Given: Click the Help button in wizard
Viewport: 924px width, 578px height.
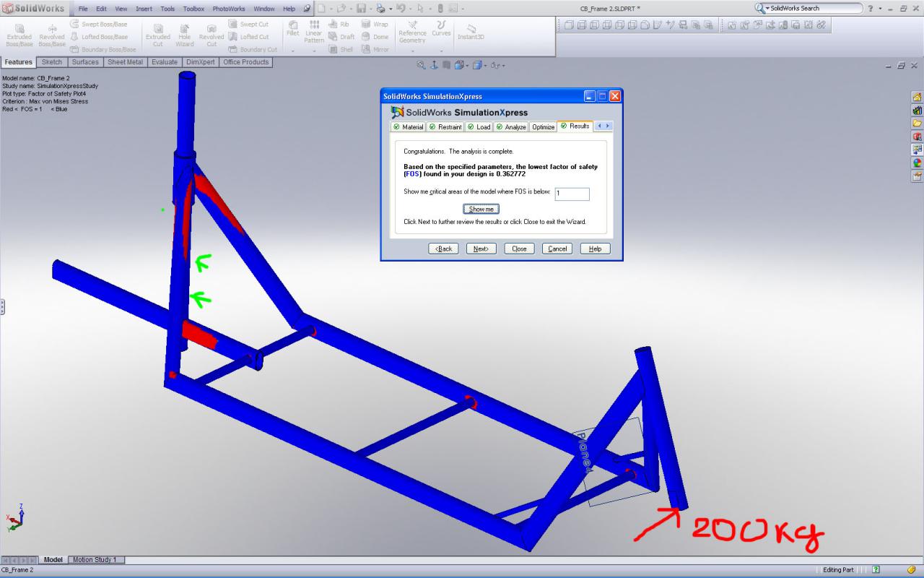Looking at the screenshot, I should (x=596, y=249).
